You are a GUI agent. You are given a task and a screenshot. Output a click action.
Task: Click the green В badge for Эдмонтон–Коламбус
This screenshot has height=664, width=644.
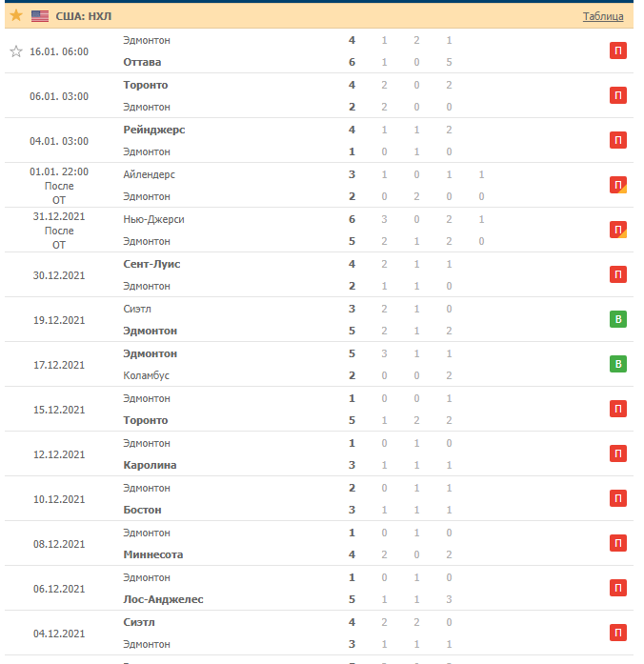[x=617, y=364]
